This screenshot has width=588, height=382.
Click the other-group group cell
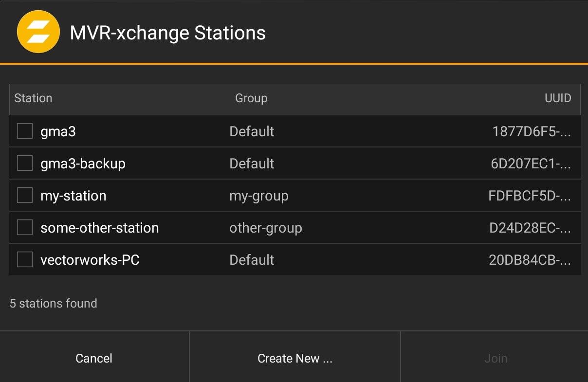266,228
